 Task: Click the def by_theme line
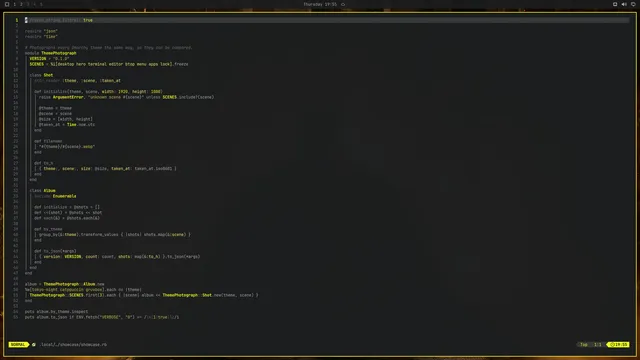[x=48, y=229]
